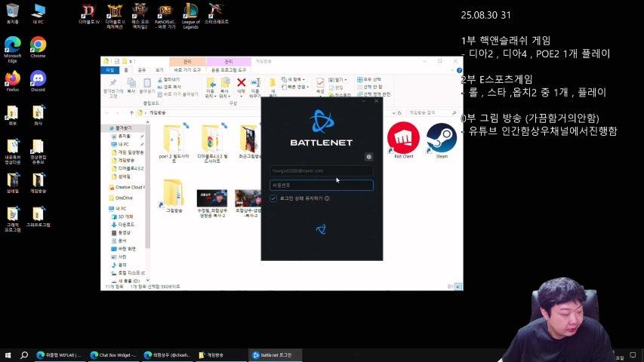Open the 그림방송 shortcut folder in the file pane
This screenshot has width=644, height=362.
[x=174, y=196]
